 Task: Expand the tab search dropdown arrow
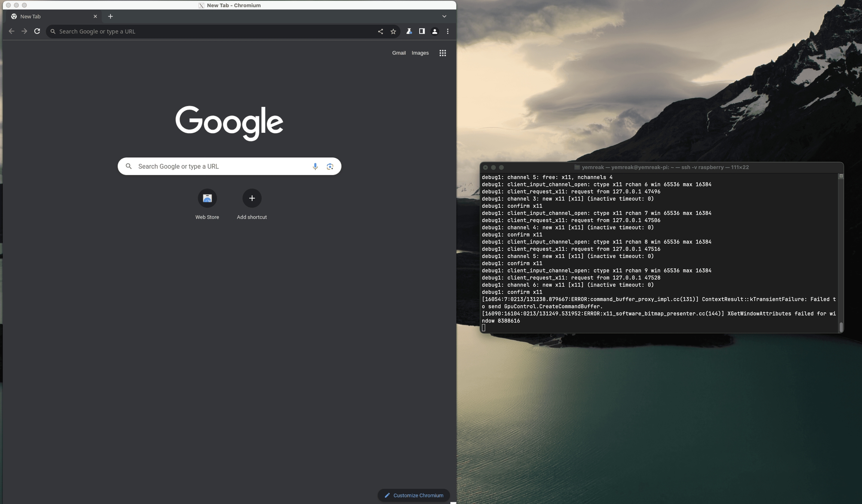coord(444,16)
